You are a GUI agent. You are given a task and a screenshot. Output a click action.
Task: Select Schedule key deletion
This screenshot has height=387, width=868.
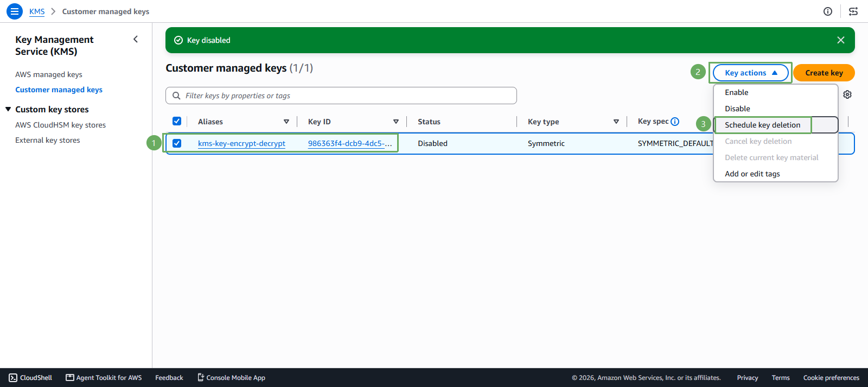[x=776, y=125]
